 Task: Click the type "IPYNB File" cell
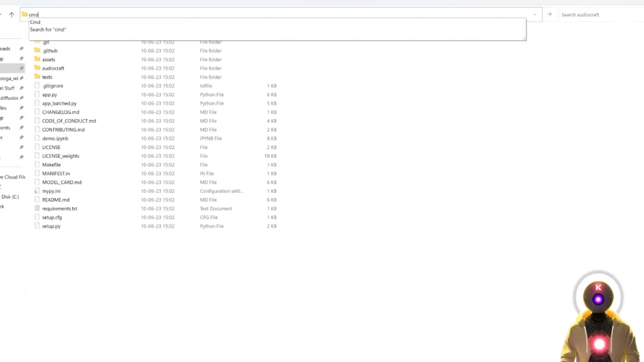tap(211, 138)
